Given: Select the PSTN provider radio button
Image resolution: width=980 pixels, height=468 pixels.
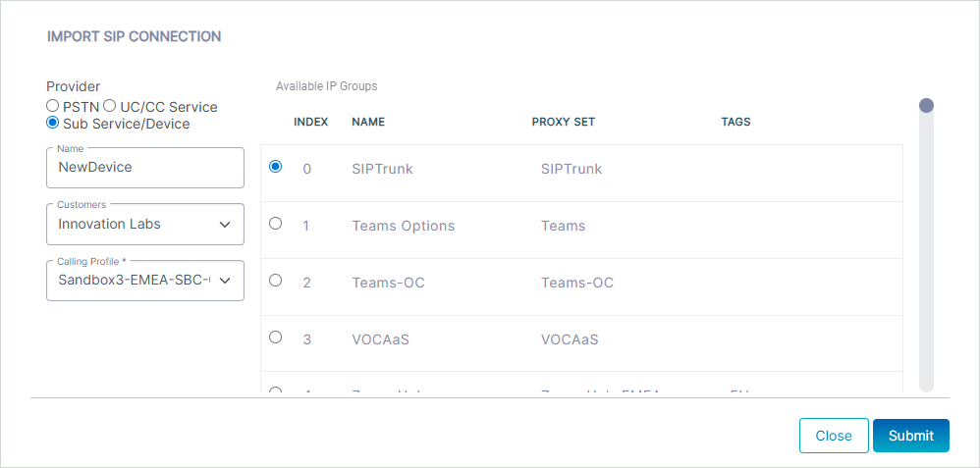Looking at the screenshot, I should pos(53,106).
